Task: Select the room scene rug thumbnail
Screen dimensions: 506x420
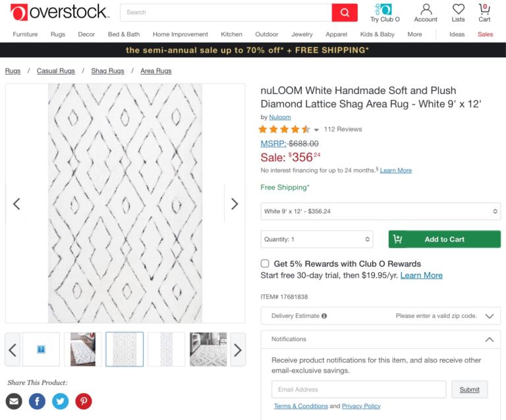Action: pos(208,349)
